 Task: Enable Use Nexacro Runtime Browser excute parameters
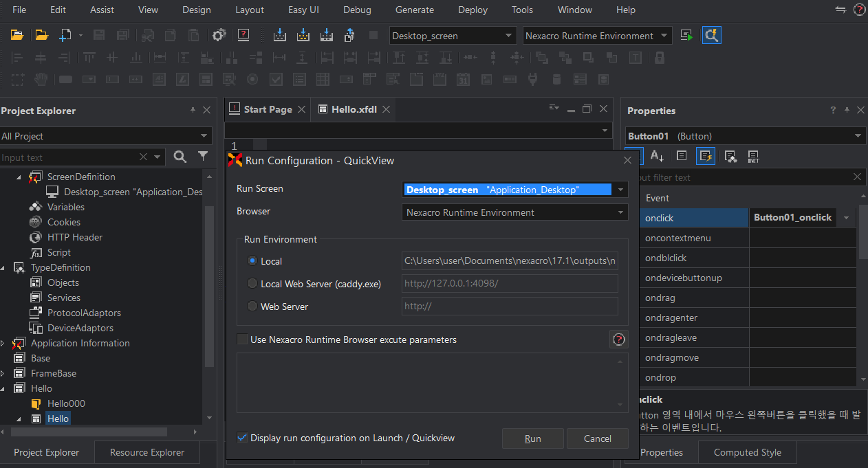pyautogui.click(x=242, y=339)
